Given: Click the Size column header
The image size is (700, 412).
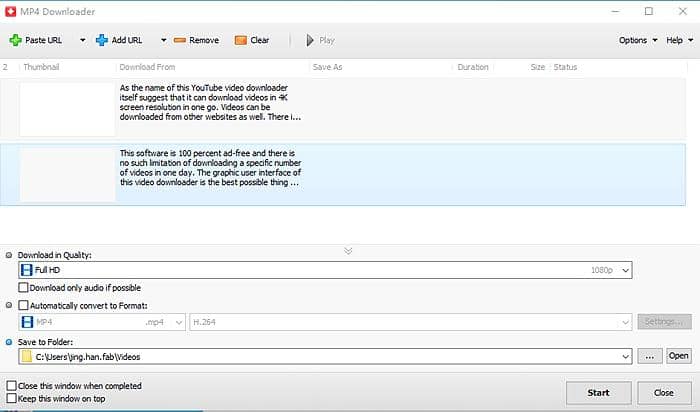Looking at the screenshot, I should coord(538,67).
